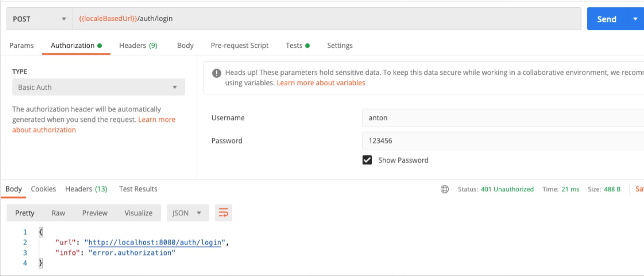Open the Pre-request Script tab
Viewport: 644px width, 276px height.
239,45
